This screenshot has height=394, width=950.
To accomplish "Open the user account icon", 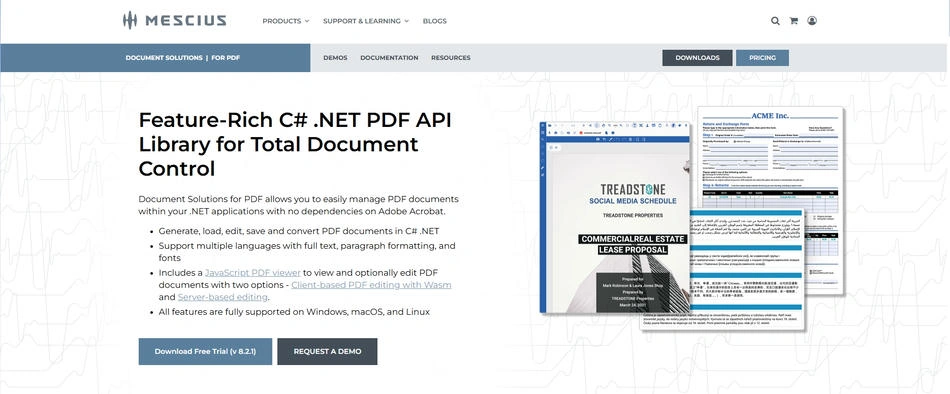I will click(x=812, y=21).
